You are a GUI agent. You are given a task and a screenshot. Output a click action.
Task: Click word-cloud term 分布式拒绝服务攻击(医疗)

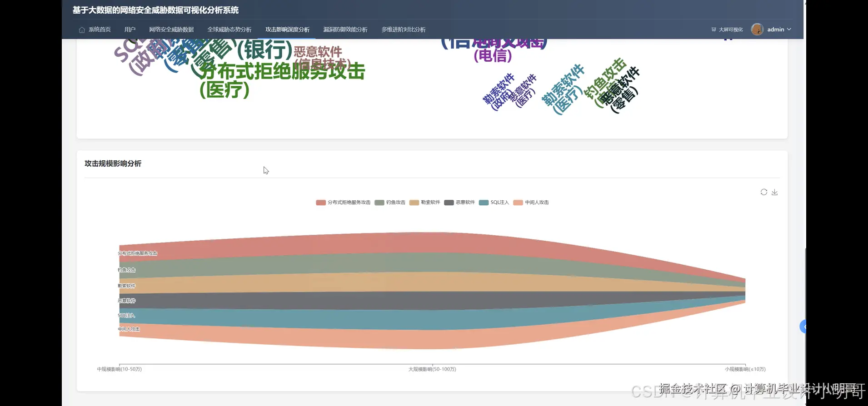[x=282, y=80]
